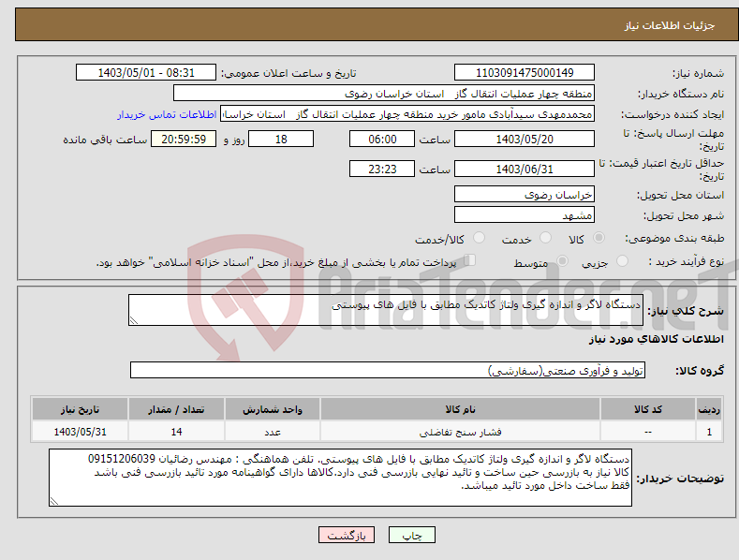Click the نوع فرآیند خرید label
The height and width of the screenshot is (560, 739).
tap(687, 261)
